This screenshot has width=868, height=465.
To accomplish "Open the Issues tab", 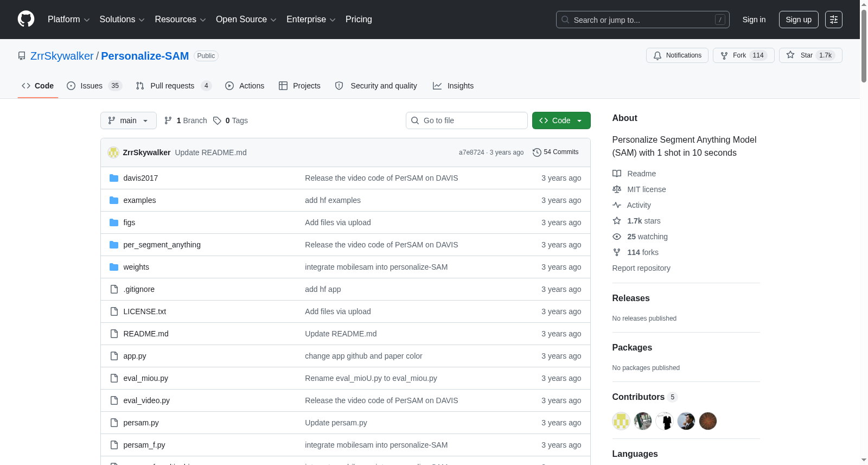I will click(x=94, y=86).
